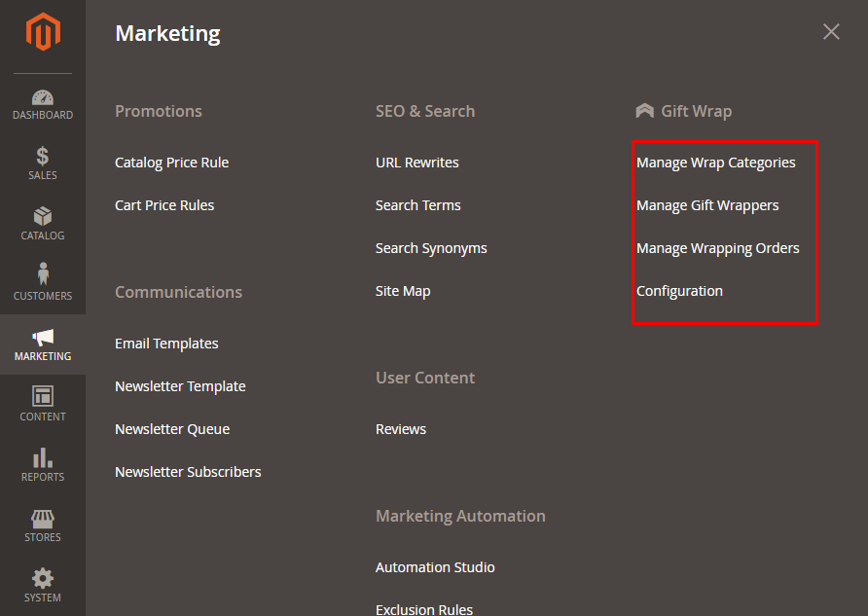Open the Content layout icon
Image resolution: width=868 pixels, height=616 pixels.
tap(43, 396)
